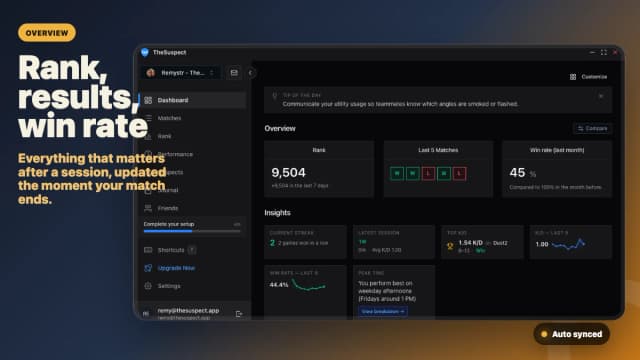Viewport: 640px width, 360px height.
Task: Click the trophy icon in Top K/D card
Action: click(450, 246)
